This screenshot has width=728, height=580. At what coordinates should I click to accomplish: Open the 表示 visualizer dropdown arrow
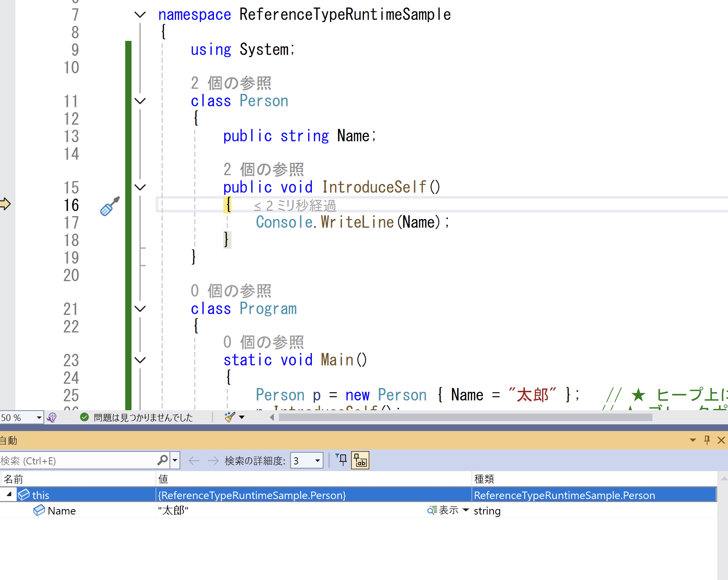[x=466, y=510]
